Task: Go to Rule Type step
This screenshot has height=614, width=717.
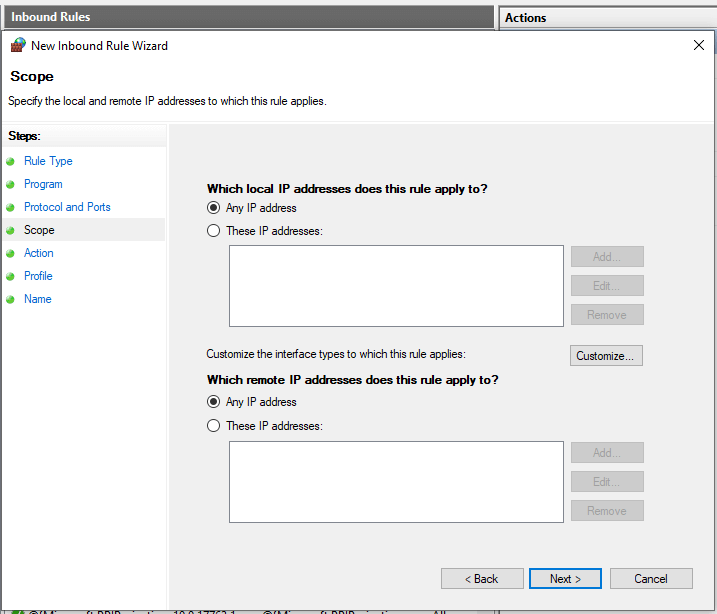Action: coord(48,161)
